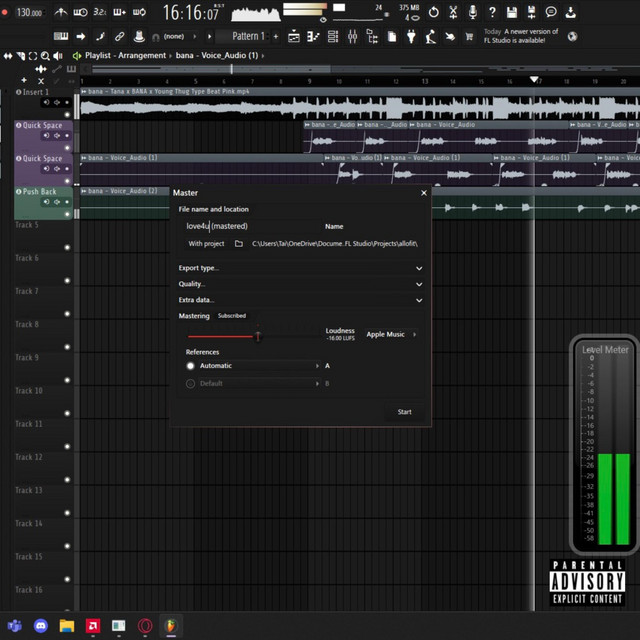The width and height of the screenshot is (640, 640).
Task: Click the circular arrow icon beside the memory readout
Action: 433,12
